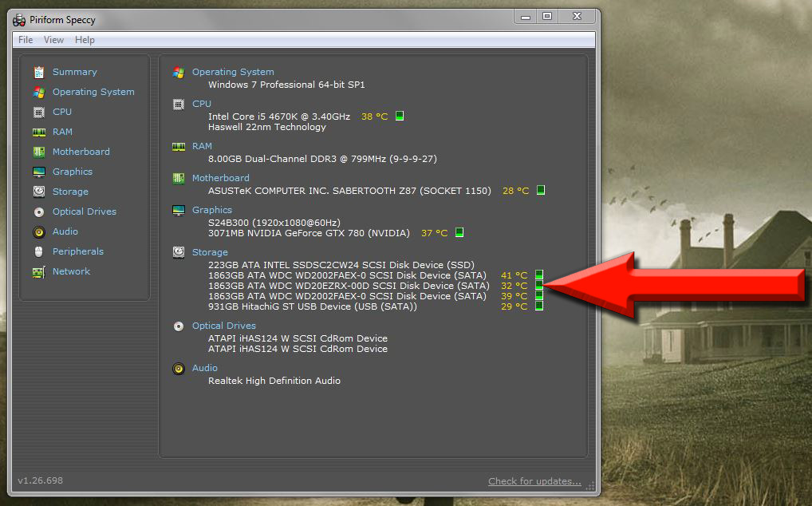Click the Operating System sidebar icon

(39, 93)
